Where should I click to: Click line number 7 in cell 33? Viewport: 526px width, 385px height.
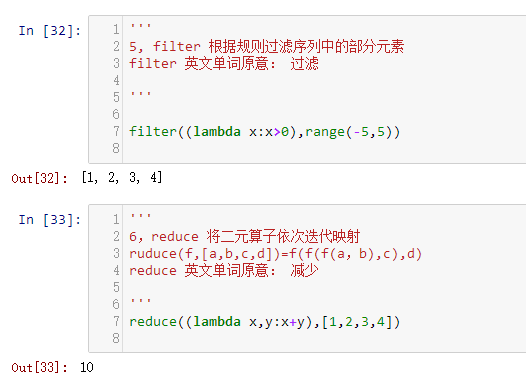(x=116, y=321)
